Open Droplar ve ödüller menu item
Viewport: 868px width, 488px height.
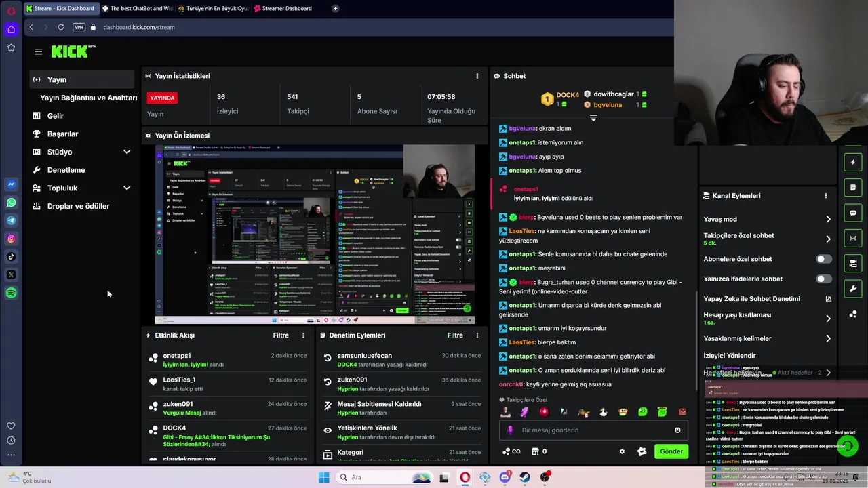click(78, 206)
